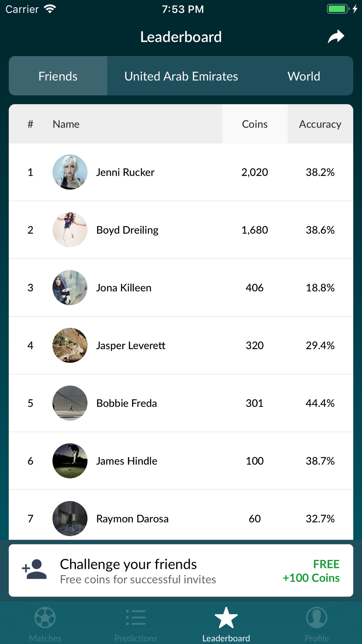This screenshot has width=362, height=644.
Task: Select the Jasper Leverett row
Action: point(181,345)
